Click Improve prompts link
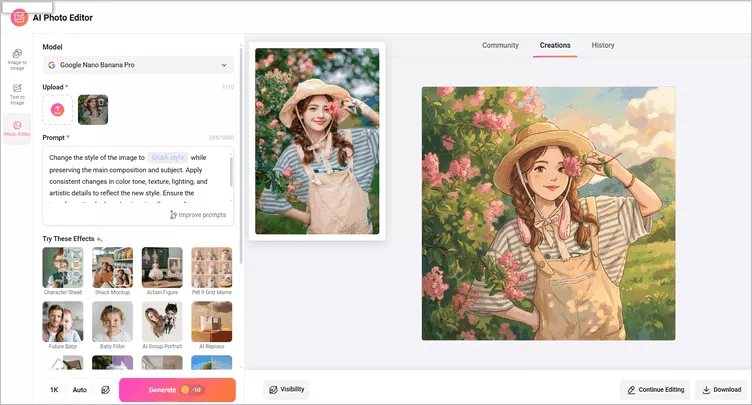 pos(198,215)
